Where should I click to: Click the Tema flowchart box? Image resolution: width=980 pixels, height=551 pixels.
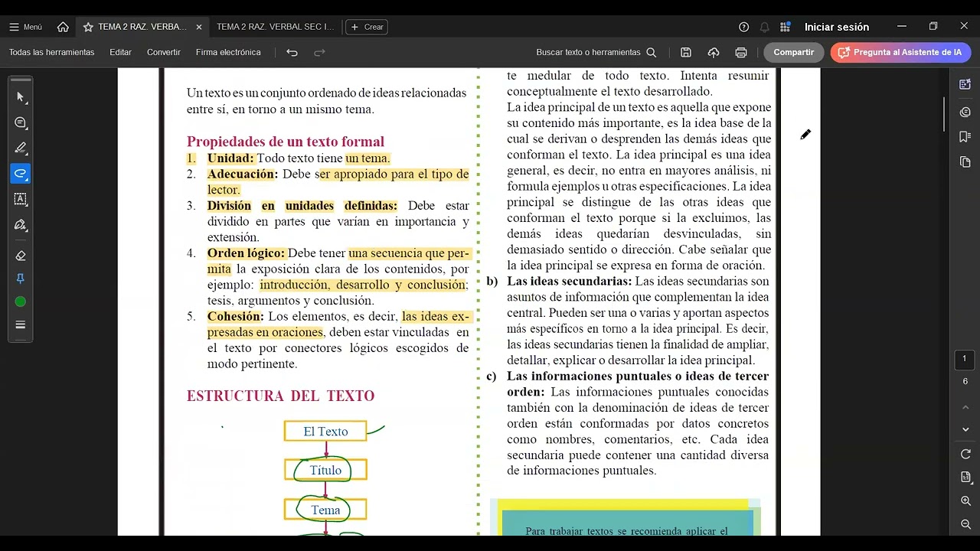coord(325,510)
